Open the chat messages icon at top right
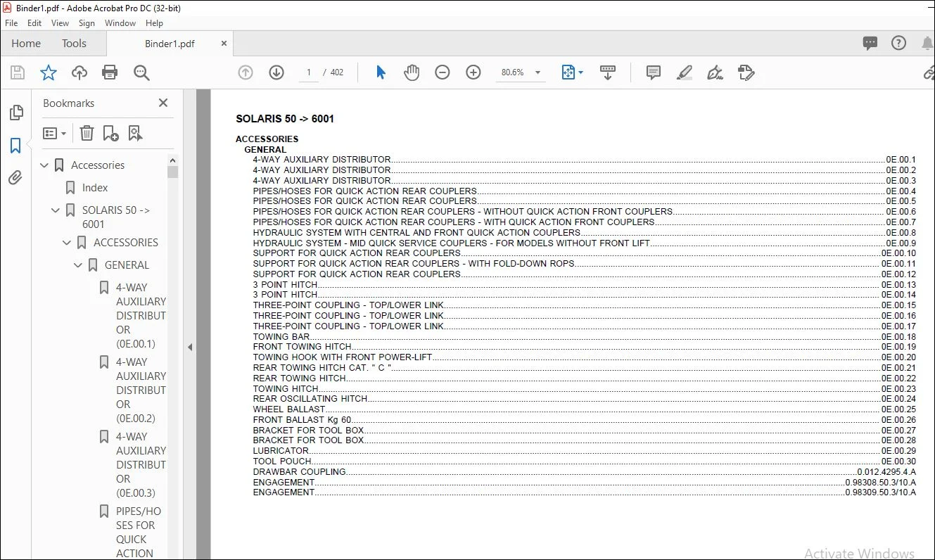The height and width of the screenshot is (560, 935). 870,44
